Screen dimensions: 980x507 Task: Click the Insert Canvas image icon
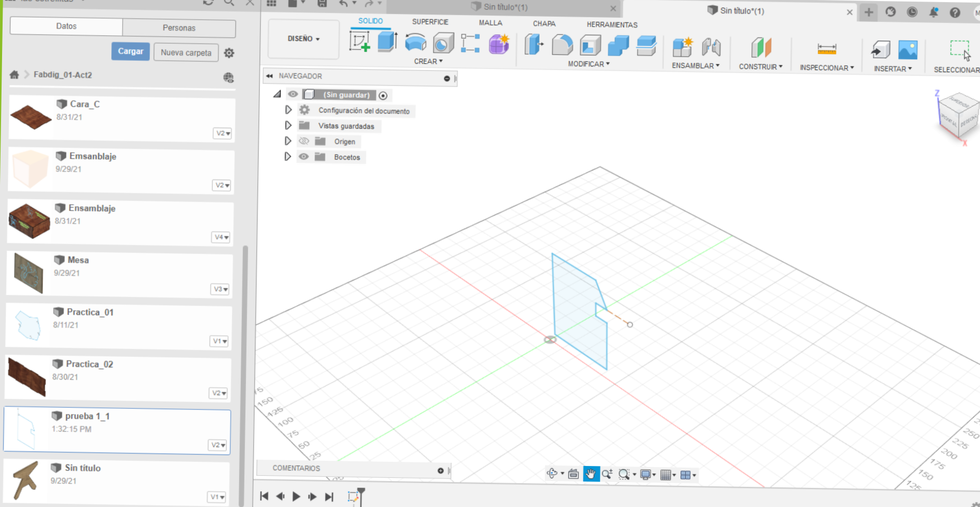tap(908, 50)
